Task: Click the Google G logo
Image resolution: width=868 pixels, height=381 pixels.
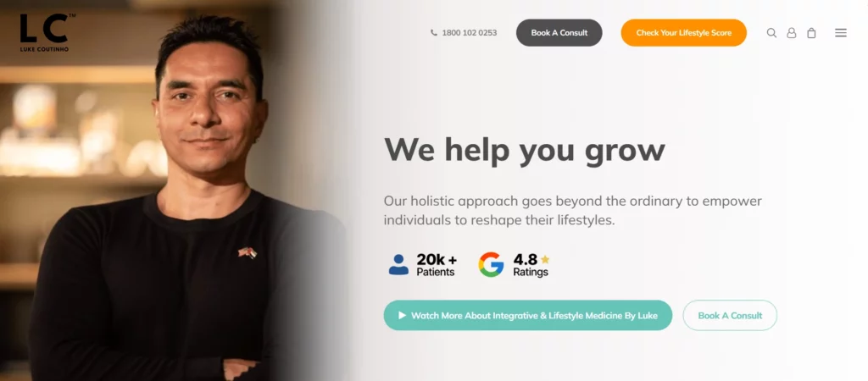Action: 491,264
